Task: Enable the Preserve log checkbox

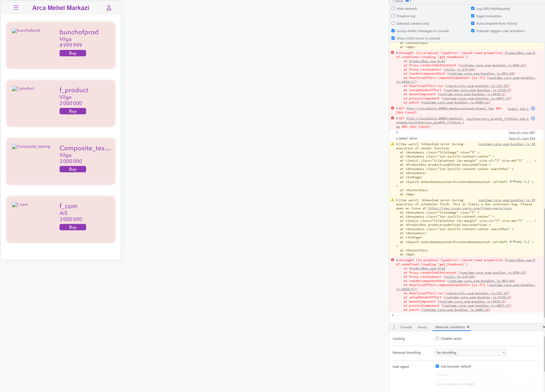Action: tap(393, 16)
